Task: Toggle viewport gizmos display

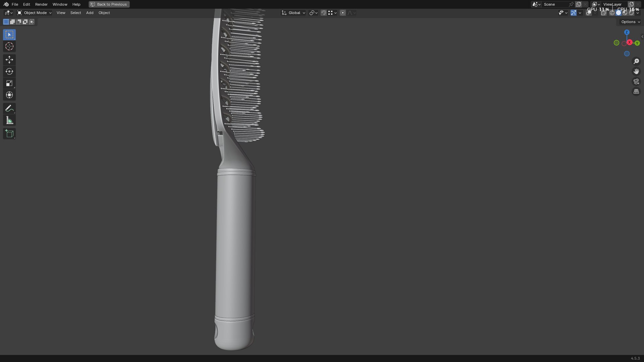Action: coord(574,13)
